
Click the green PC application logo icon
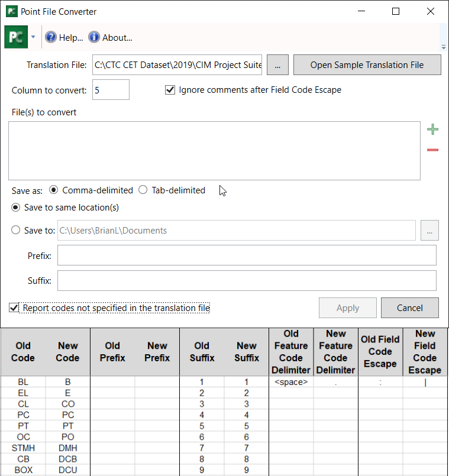pos(16,37)
